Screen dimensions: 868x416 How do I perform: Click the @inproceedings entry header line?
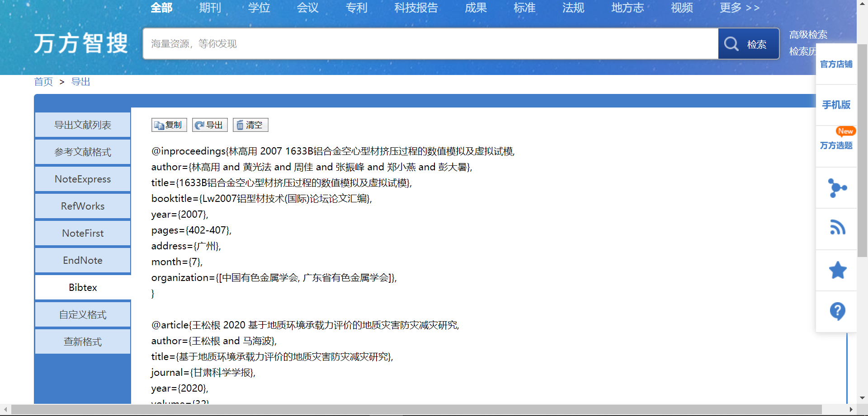(x=333, y=151)
